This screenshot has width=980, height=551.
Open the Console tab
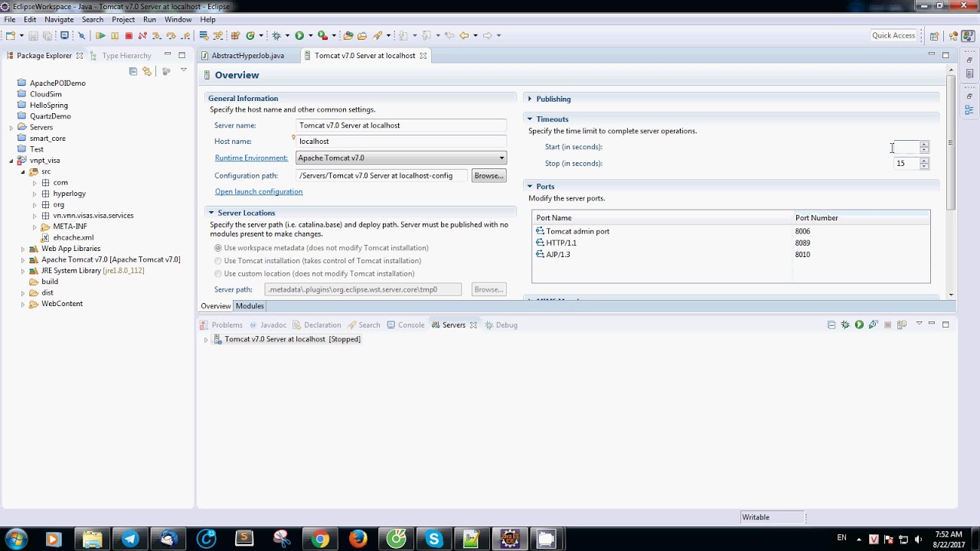click(x=405, y=325)
